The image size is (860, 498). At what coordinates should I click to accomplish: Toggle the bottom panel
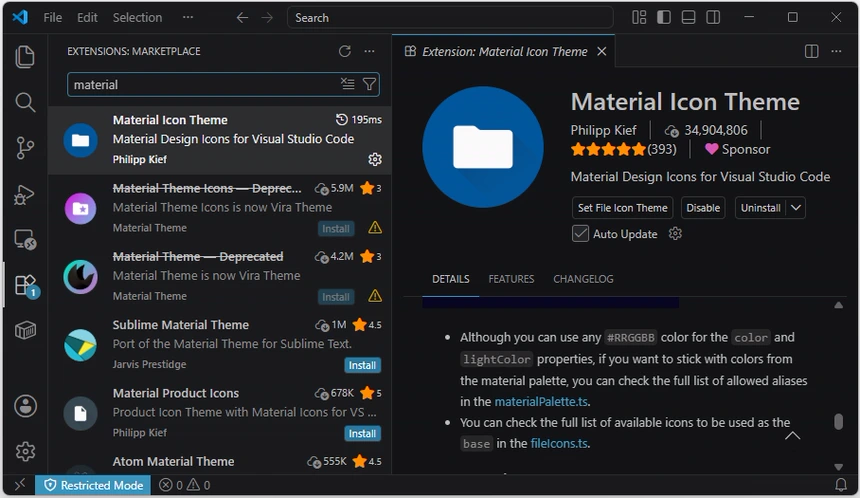click(688, 17)
